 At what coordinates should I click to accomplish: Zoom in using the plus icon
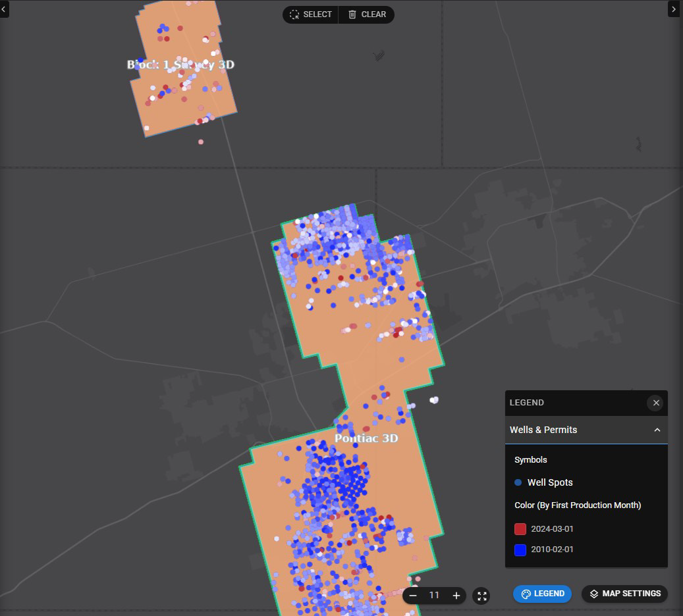click(x=456, y=596)
